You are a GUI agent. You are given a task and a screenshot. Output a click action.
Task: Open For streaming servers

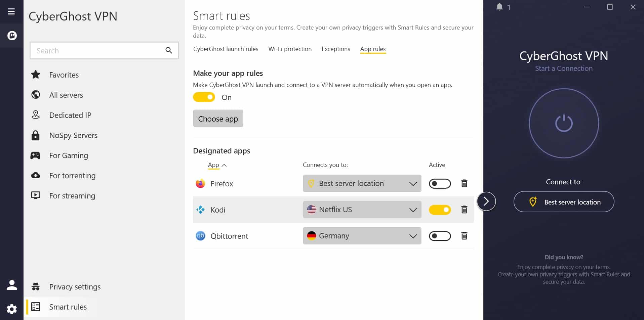(72, 196)
